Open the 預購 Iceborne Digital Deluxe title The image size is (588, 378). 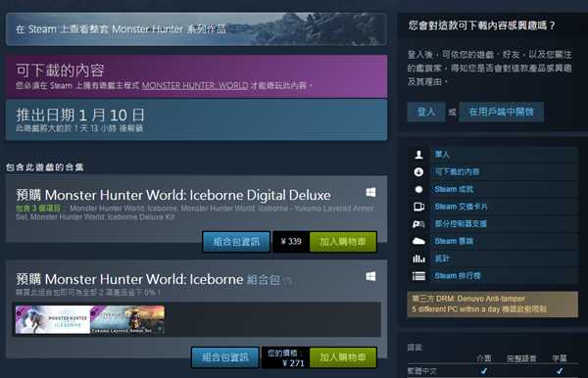(173, 195)
